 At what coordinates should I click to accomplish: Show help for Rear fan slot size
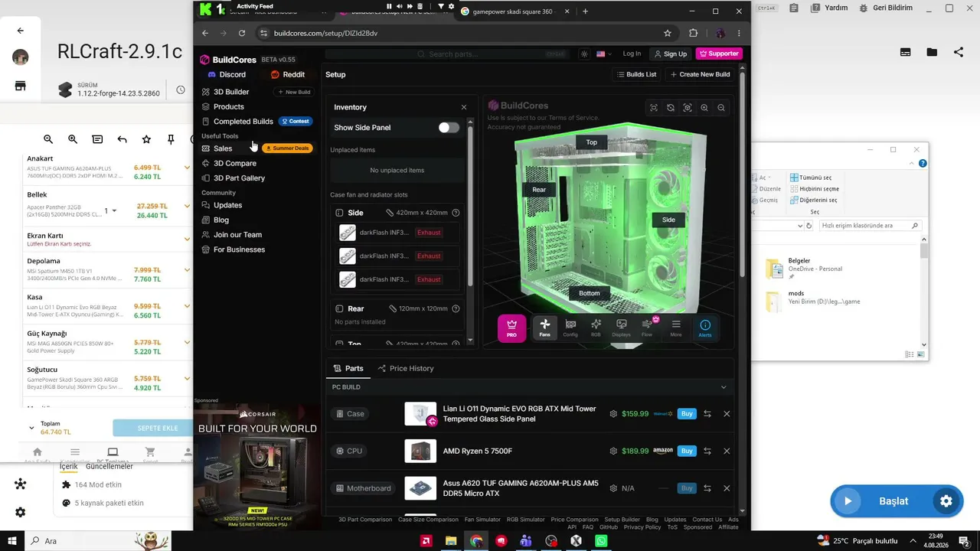tap(456, 308)
